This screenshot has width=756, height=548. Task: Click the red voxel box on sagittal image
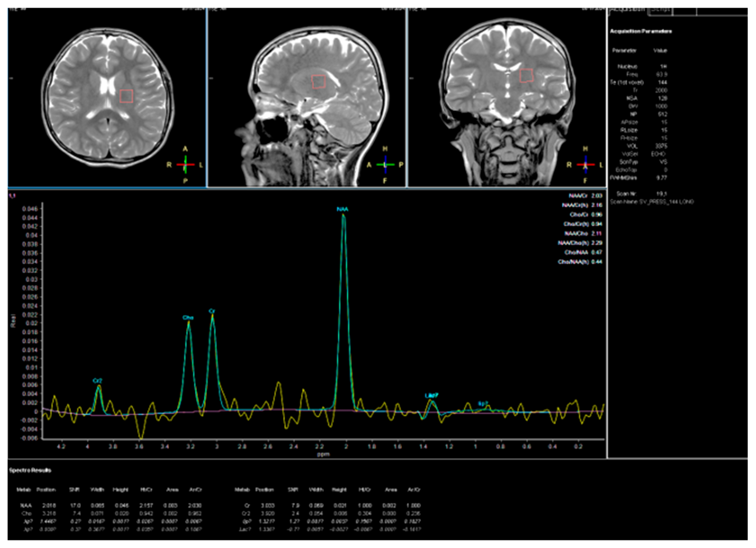click(318, 82)
